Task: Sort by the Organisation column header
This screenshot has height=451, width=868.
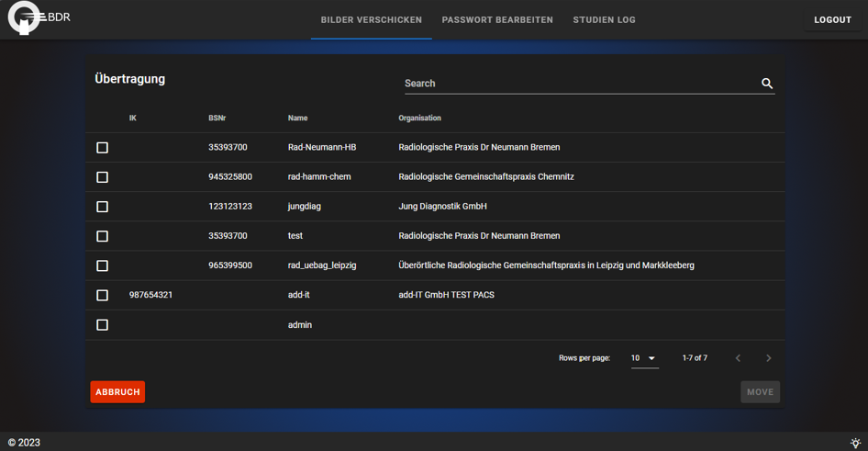Action: [419, 118]
